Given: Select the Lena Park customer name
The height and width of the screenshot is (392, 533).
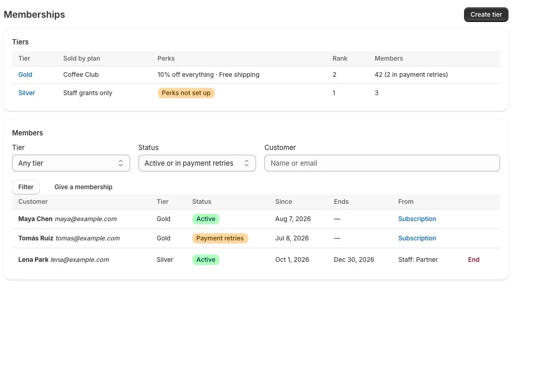Looking at the screenshot, I should [33, 260].
